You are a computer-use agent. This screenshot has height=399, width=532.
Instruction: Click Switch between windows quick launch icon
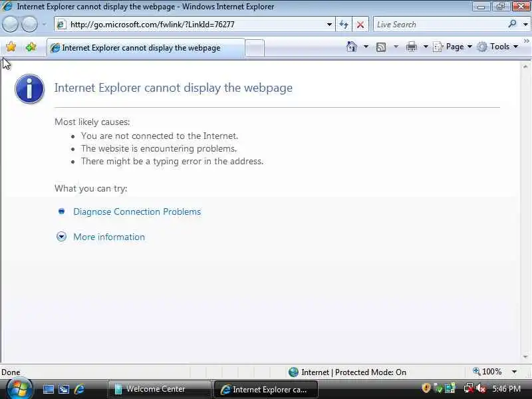click(x=64, y=389)
